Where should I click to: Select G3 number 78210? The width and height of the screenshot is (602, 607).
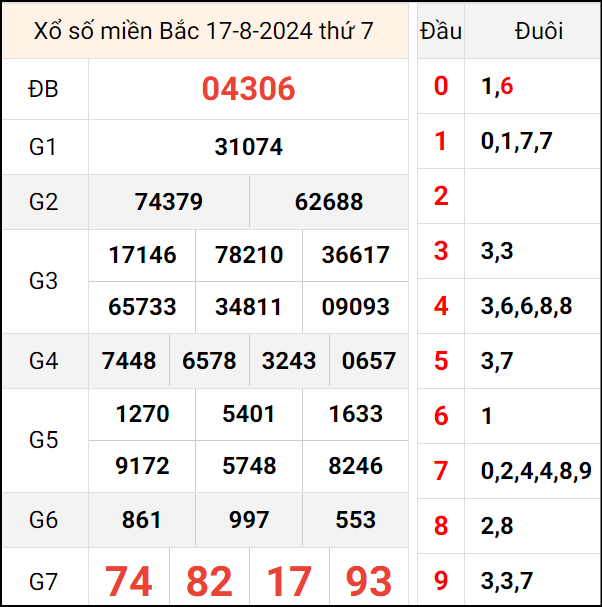click(248, 255)
